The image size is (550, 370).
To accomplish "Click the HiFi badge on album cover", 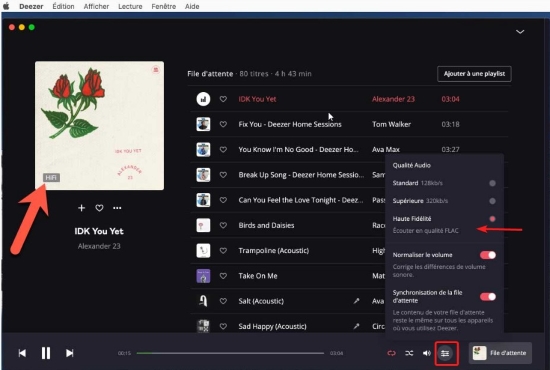I will pos(51,177).
